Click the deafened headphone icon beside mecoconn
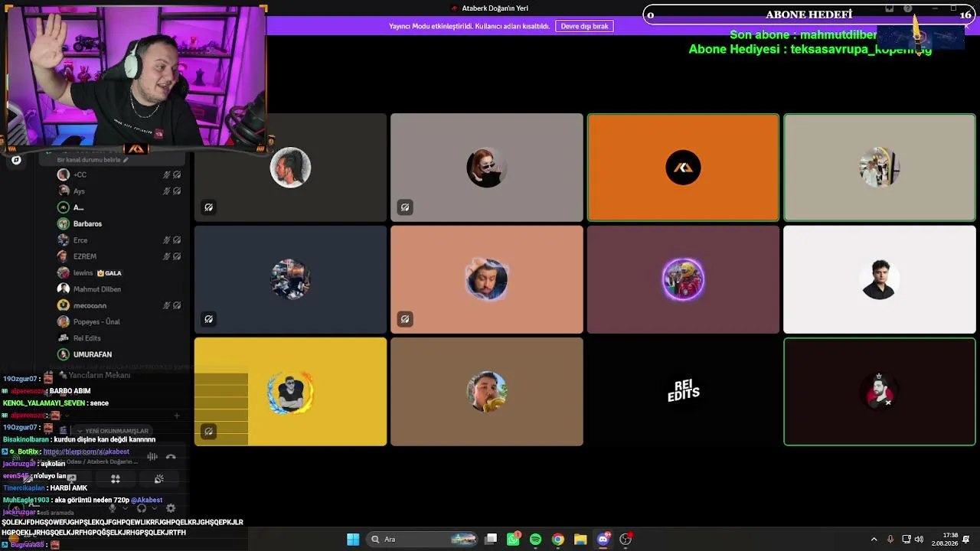The width and height of the screenshot is (980, 551). (x=177, y=305)
